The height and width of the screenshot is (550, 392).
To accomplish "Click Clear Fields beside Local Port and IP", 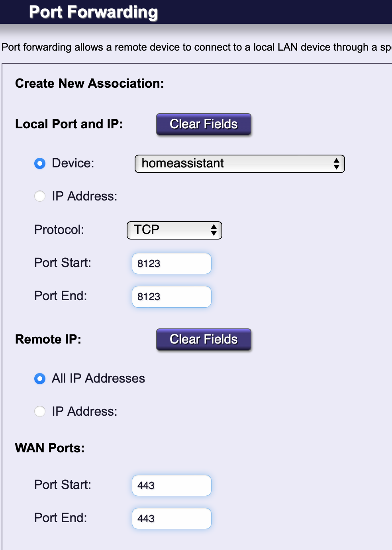I will 204,124.
